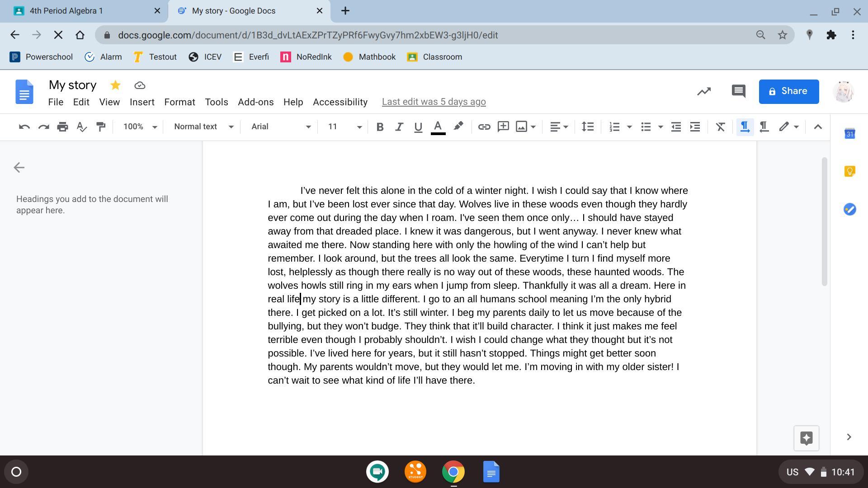Click Clear formatting icon
The width and height of the screenshot is (868, 488).
click(720, 127)
